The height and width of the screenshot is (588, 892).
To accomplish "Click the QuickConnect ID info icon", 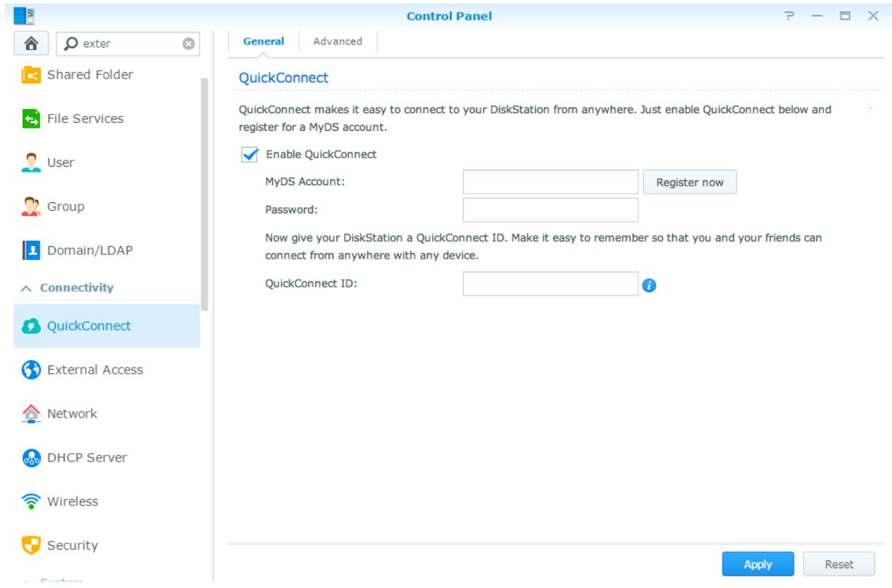I will coord(650,286).
